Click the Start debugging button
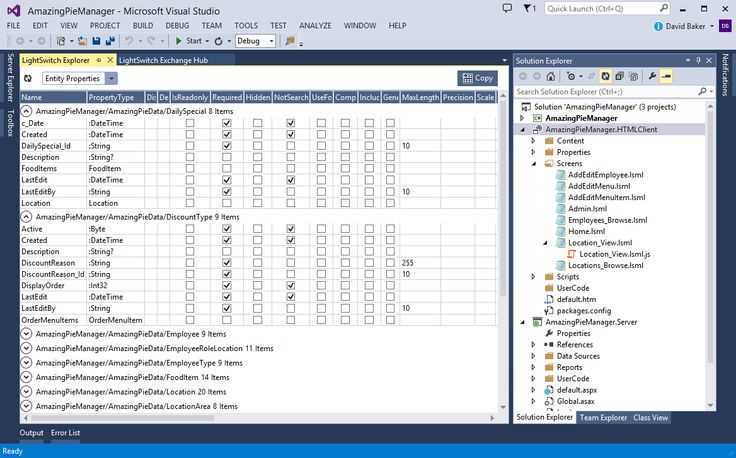736x458 pixels. pyautogui.click(x=189, y=41)
